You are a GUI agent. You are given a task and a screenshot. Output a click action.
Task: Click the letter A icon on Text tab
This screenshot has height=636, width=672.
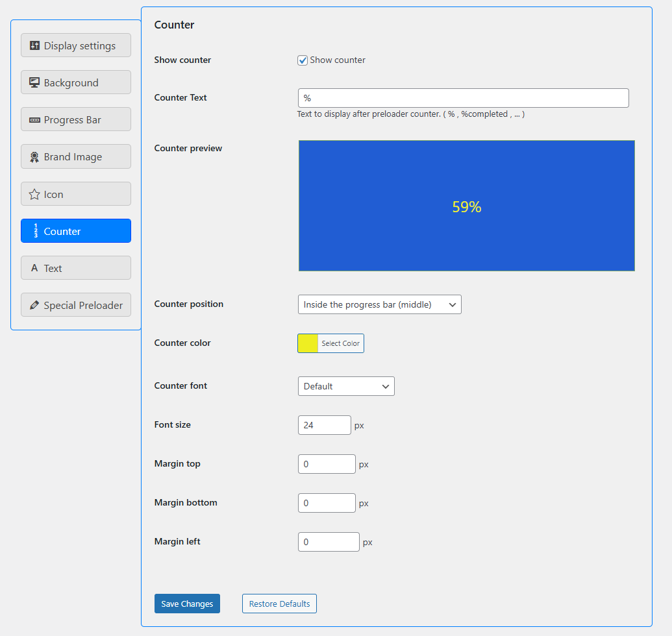coord(34,267)
